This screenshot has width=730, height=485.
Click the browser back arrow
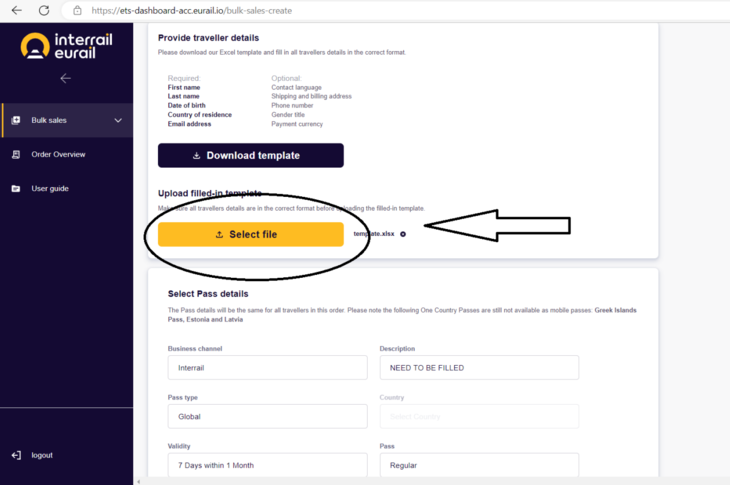coord(17,10)
